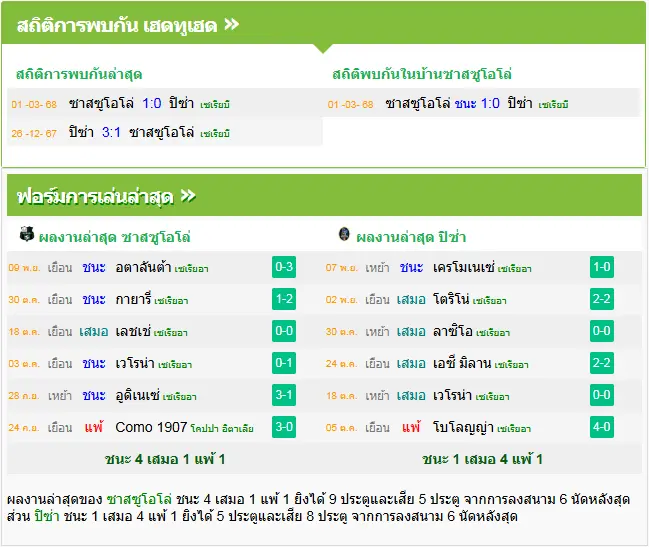Click the โคปปา อิตาเลีย competition label
This screenshot has height=547, width=649.
coord(222,429)
